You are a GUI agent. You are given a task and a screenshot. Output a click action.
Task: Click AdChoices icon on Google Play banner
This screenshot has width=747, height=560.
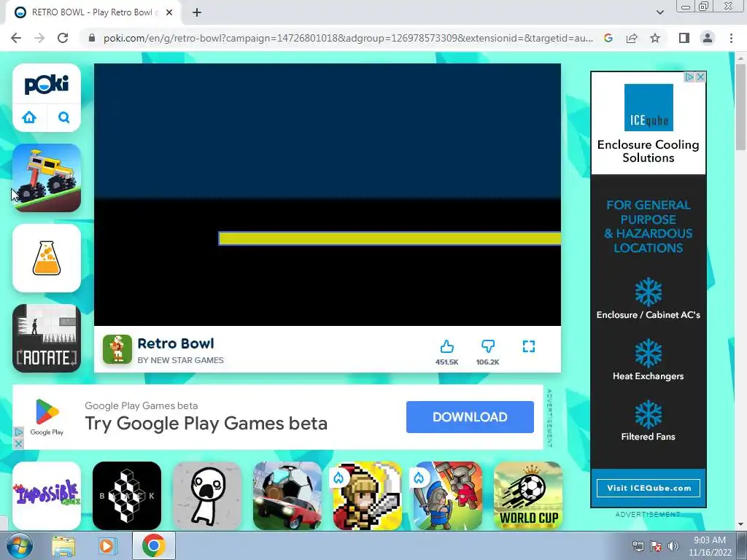click(x=18, y=432)
